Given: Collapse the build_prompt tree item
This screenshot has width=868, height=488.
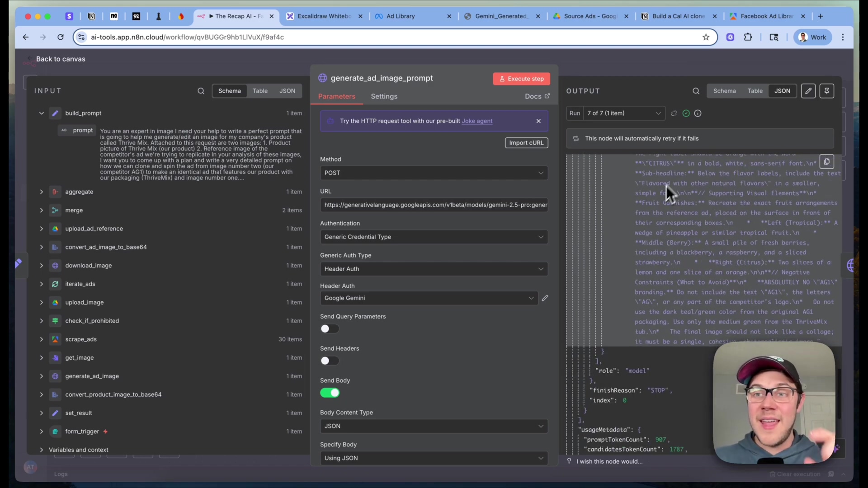Looking at the screenshot, I should tap(41, 113).
